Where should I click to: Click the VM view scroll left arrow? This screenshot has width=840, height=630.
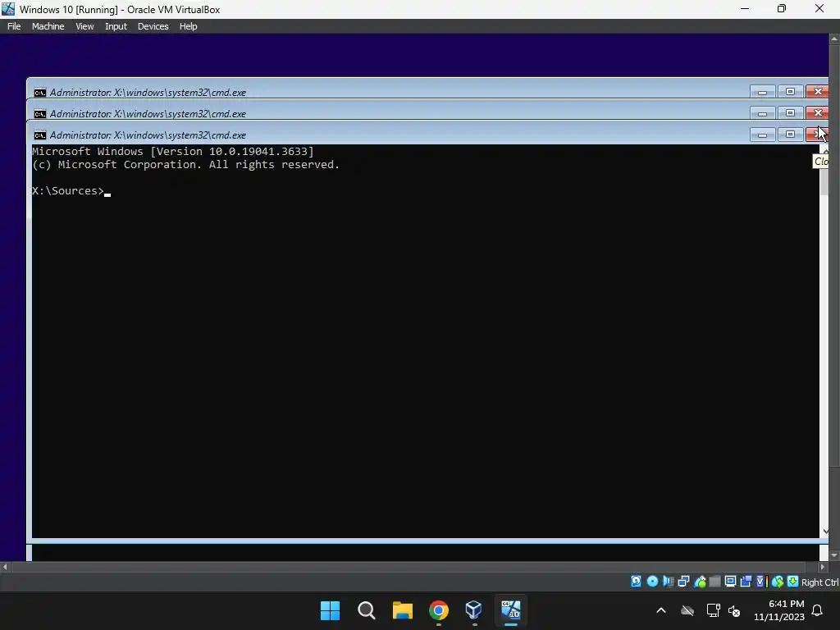5,566
